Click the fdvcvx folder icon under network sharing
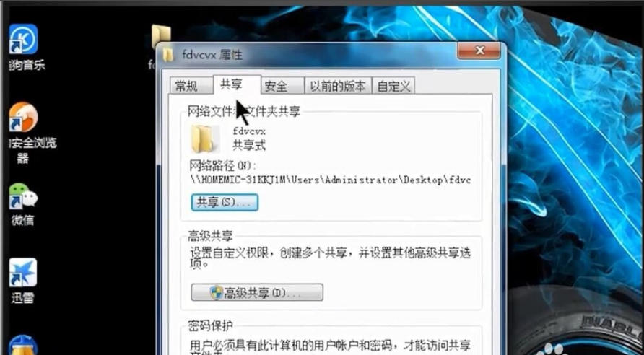 [202, 139]
